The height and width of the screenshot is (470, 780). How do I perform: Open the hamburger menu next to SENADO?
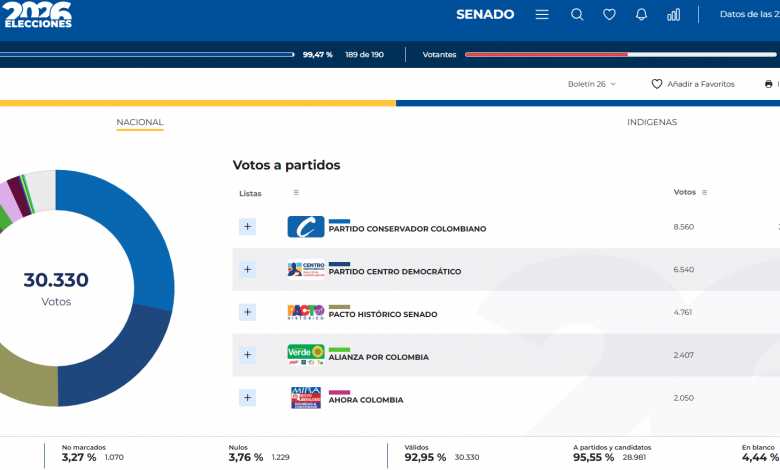coord(542,15)
